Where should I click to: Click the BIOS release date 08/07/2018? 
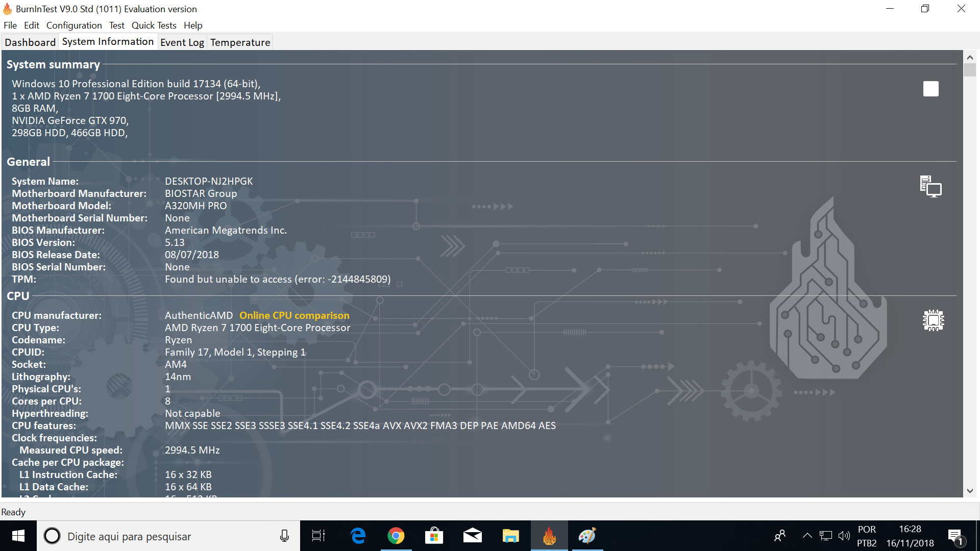(191, 255)
